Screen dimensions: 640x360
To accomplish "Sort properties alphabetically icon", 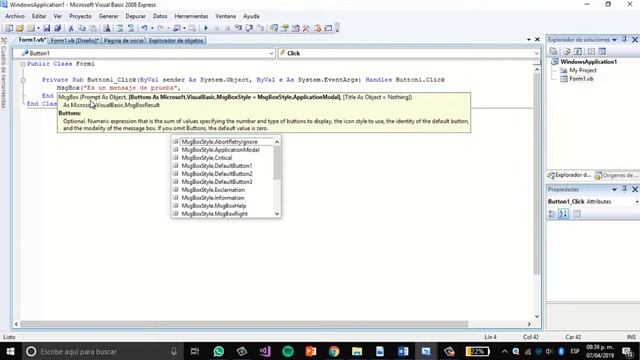I will click(x=564, y=213).
